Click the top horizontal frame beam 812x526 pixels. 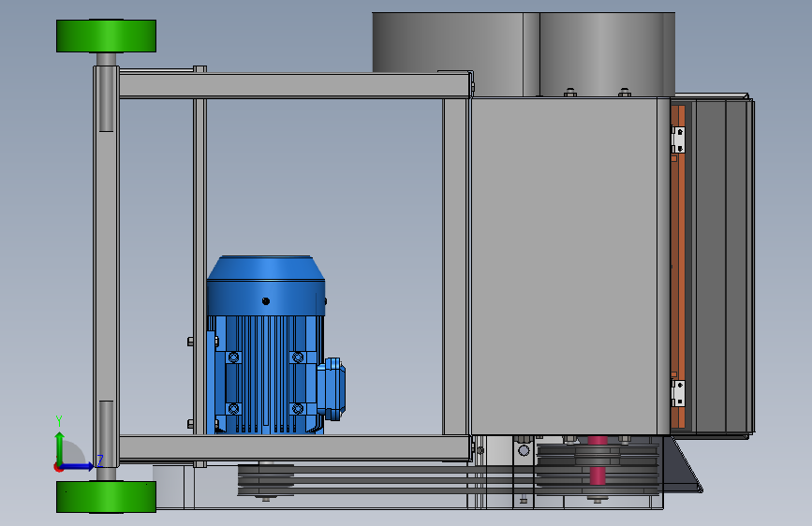coord(295,85)
